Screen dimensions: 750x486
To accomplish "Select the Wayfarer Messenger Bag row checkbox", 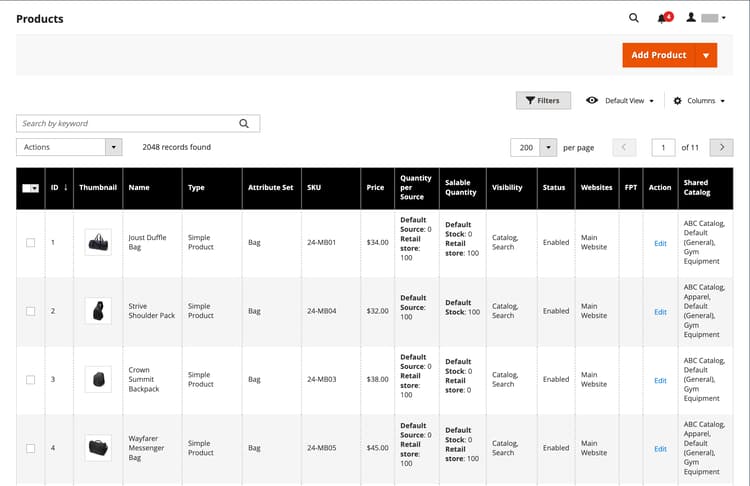I will pos(31,448).
